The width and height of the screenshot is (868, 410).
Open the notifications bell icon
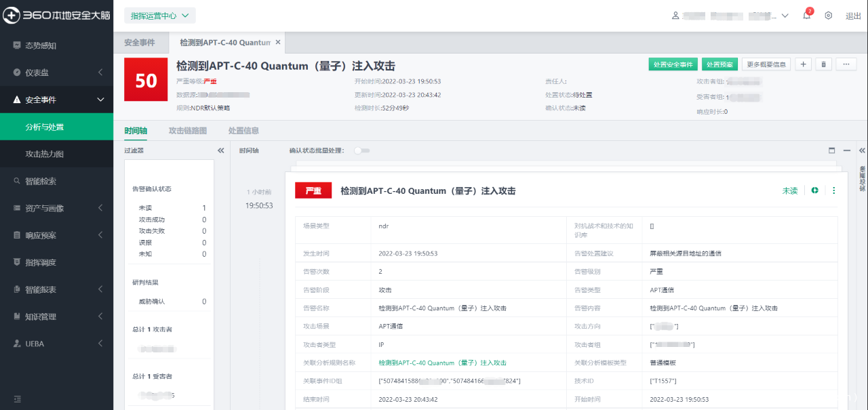[x=806, y=16]
